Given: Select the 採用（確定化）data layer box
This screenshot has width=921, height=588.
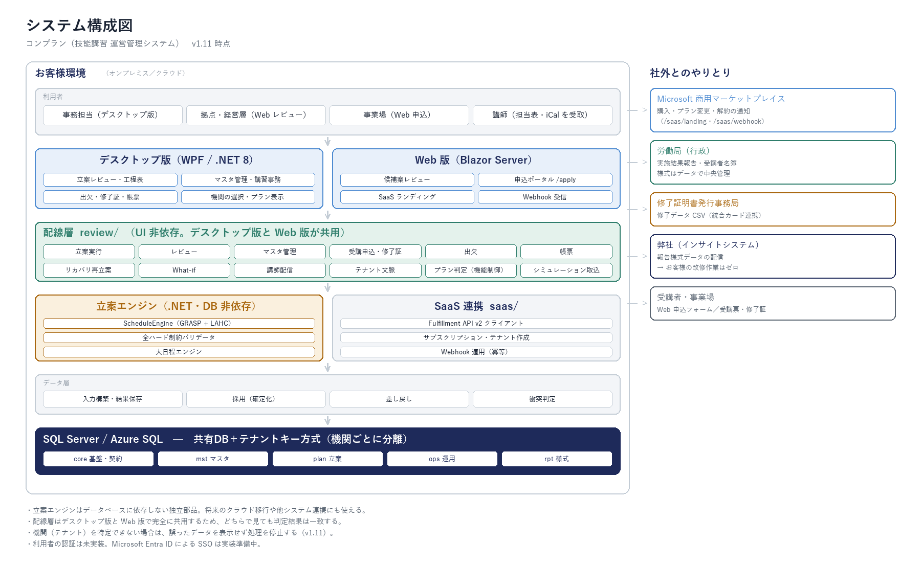Looking at the screenshot, I should pyautogui.click(x=256, y=399).
